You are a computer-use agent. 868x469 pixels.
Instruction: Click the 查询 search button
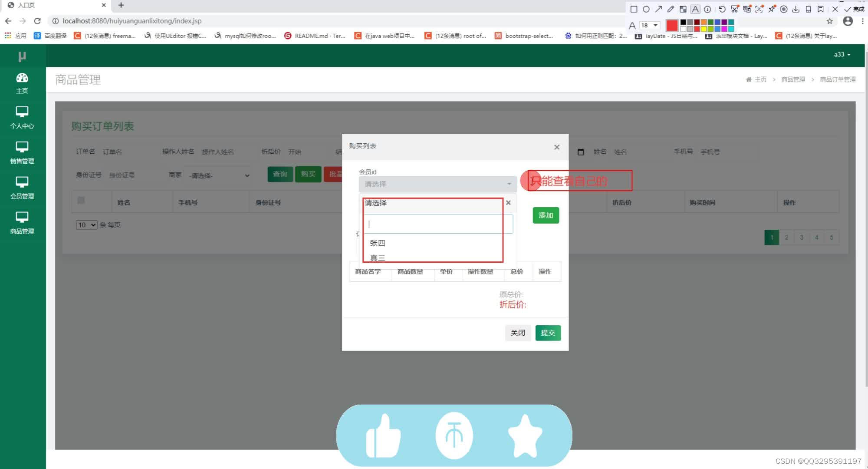tap(280, 175)
